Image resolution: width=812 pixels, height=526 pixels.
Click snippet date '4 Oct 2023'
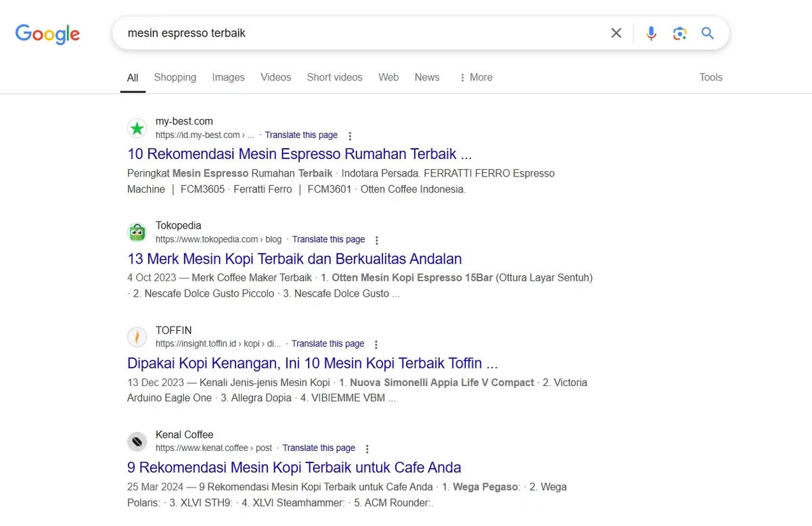pos(152,278)
